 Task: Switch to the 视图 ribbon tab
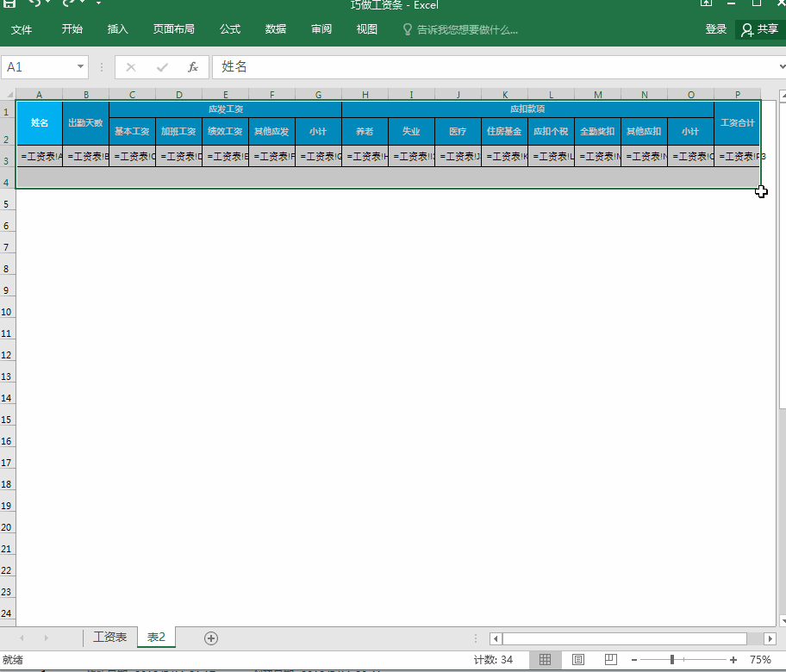pos(367,29)
